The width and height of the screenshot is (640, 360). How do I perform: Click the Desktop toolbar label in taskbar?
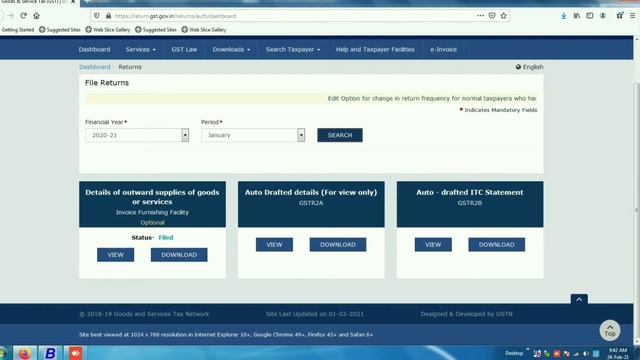tap(514, 353)
